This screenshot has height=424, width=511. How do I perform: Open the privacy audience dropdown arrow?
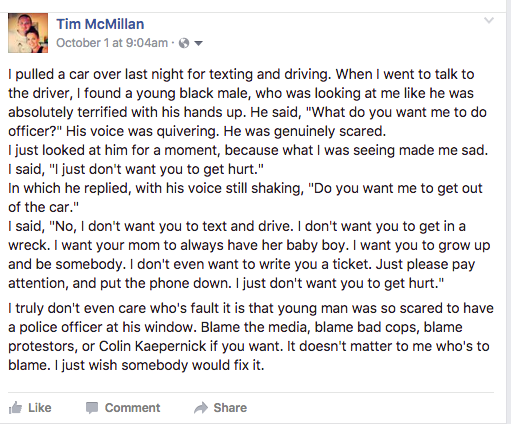198,43
